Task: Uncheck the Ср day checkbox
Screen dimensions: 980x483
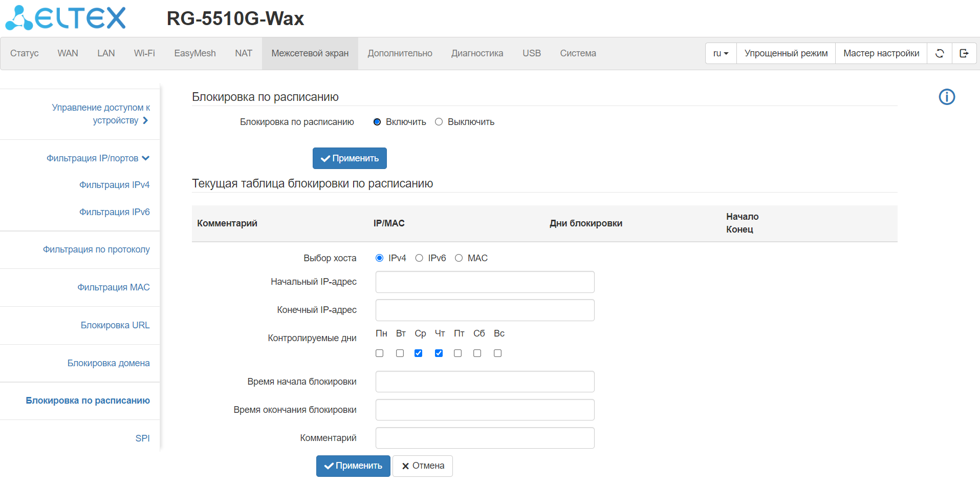Action: click(x=418, y=353)
